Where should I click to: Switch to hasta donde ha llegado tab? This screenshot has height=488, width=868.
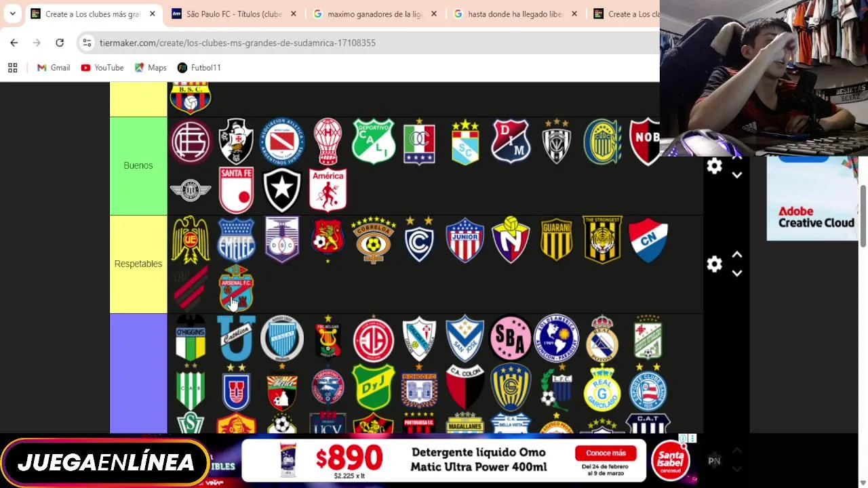tap(517, 14)
